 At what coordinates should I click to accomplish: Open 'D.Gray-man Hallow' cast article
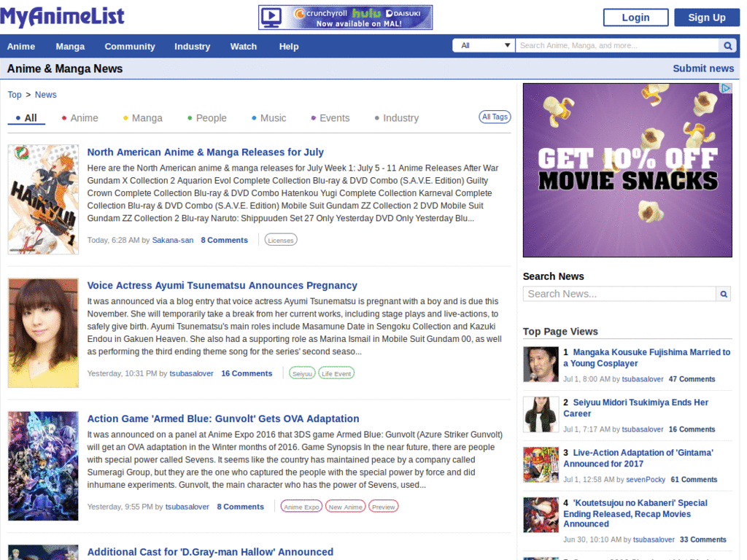pyautogui.click(x=210, y=552)
